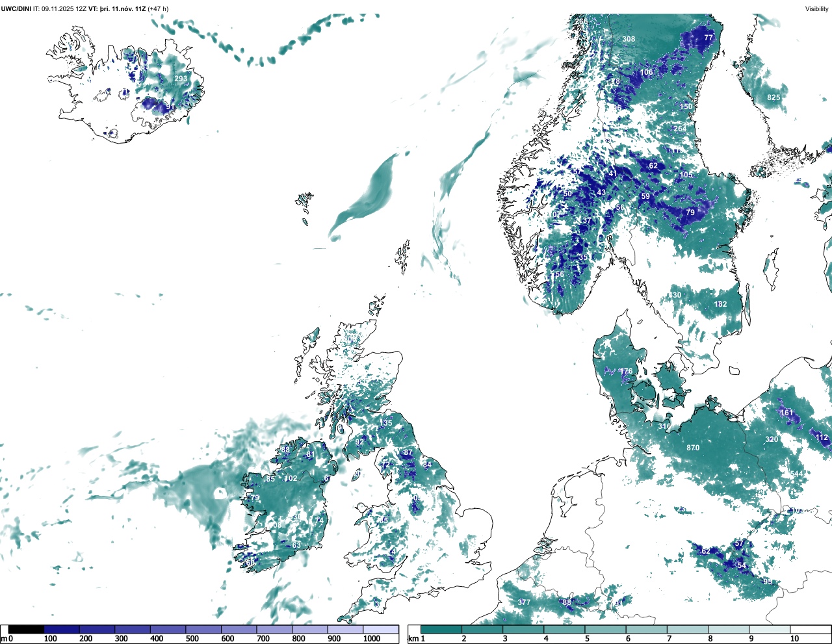Select the 100–200 m dark navy legend swatch
Viewport: 832px width, 644px height.
62,629
